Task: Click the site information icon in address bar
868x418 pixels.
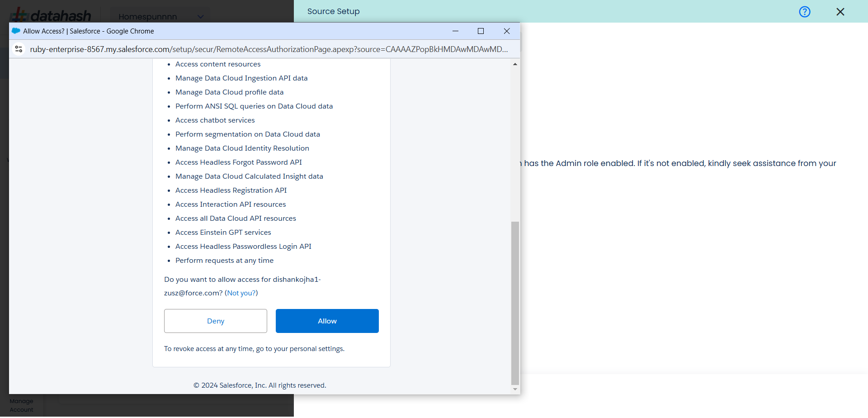Action: 19,49
